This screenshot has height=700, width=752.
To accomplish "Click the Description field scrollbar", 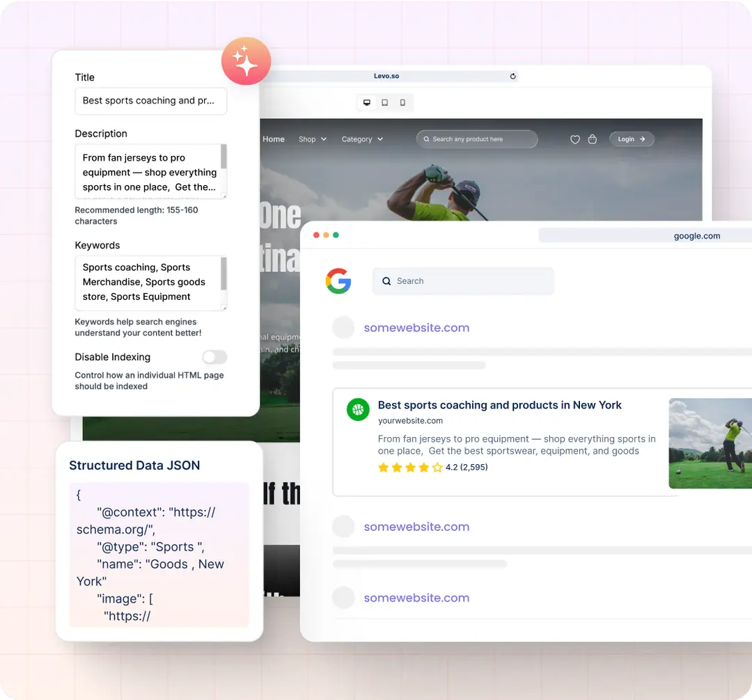I will pos(224,157).
